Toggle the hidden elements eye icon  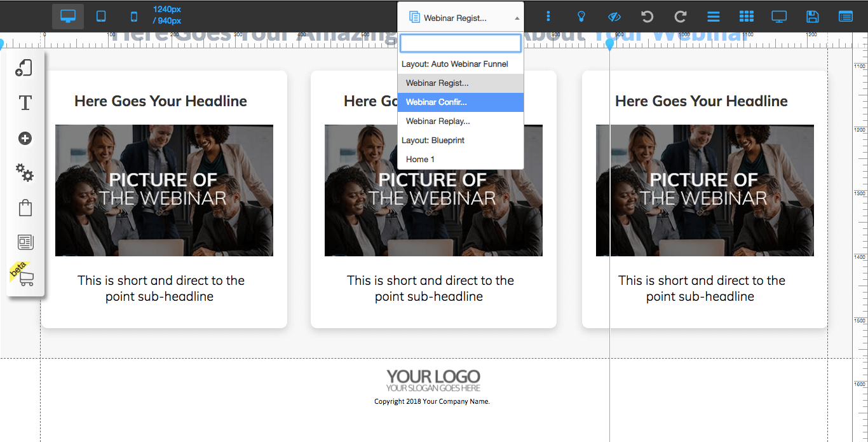pos(613,17)
